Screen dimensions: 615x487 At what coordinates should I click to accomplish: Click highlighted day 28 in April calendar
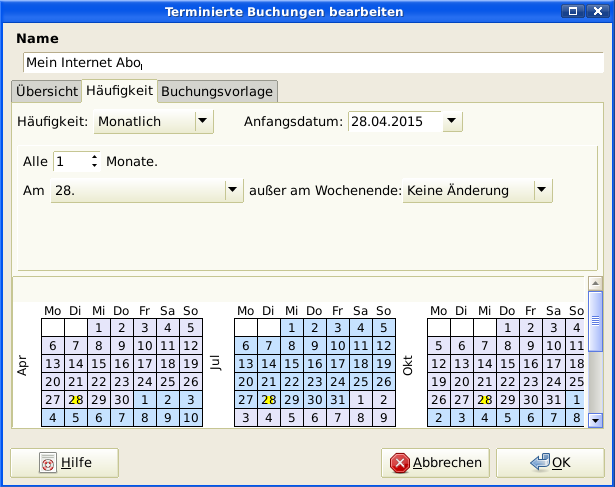click(75, 399)
